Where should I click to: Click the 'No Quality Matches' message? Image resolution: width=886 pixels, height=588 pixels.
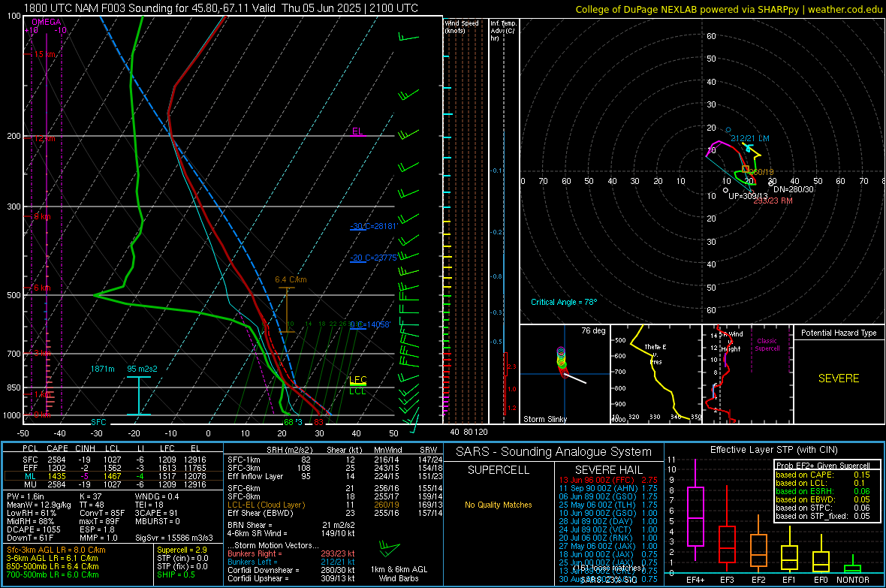[499, 505]
